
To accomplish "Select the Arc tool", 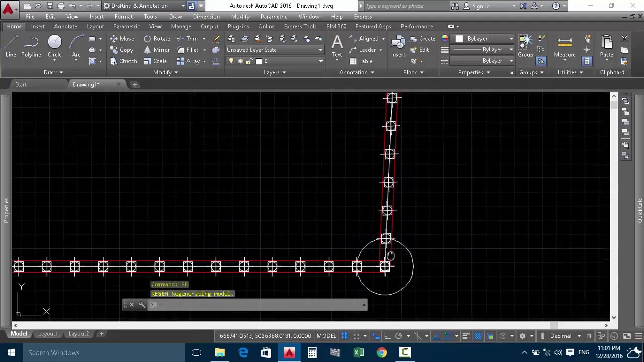I will (76, 47).
